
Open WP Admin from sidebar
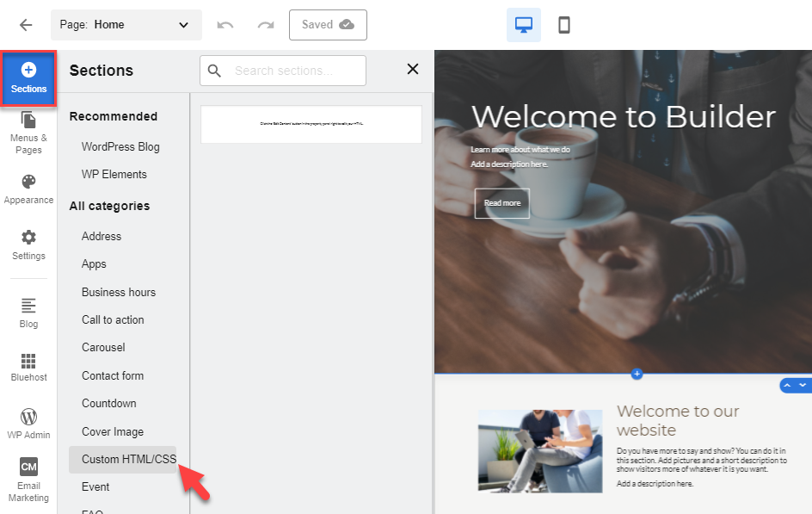pyautogui.click(x=28, y=424)
